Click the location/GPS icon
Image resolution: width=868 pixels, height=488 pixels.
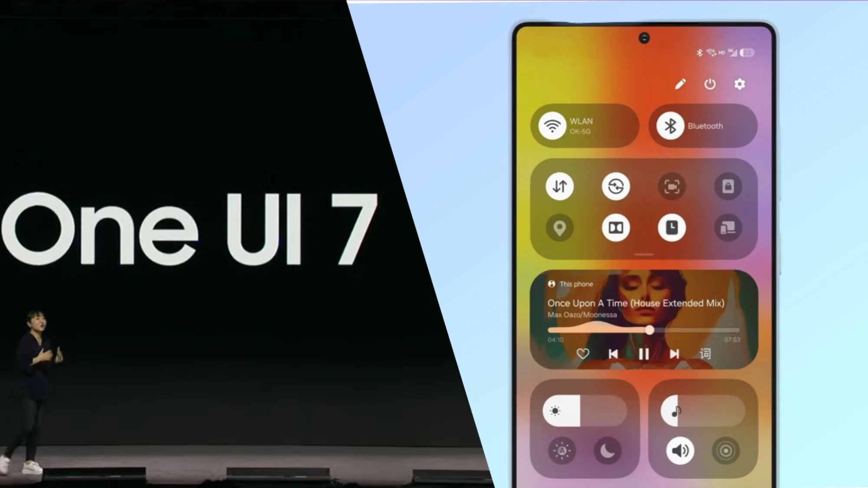click(x=559, y=228)
